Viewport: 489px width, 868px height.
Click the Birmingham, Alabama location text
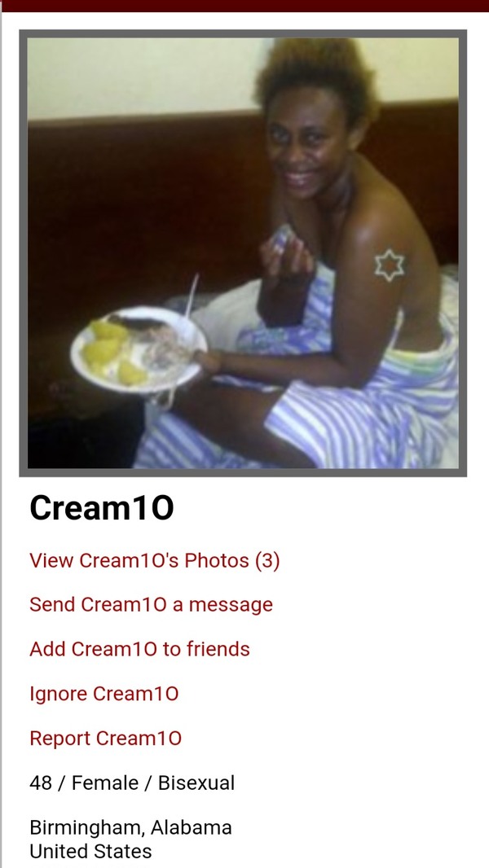tap(130, 827)
